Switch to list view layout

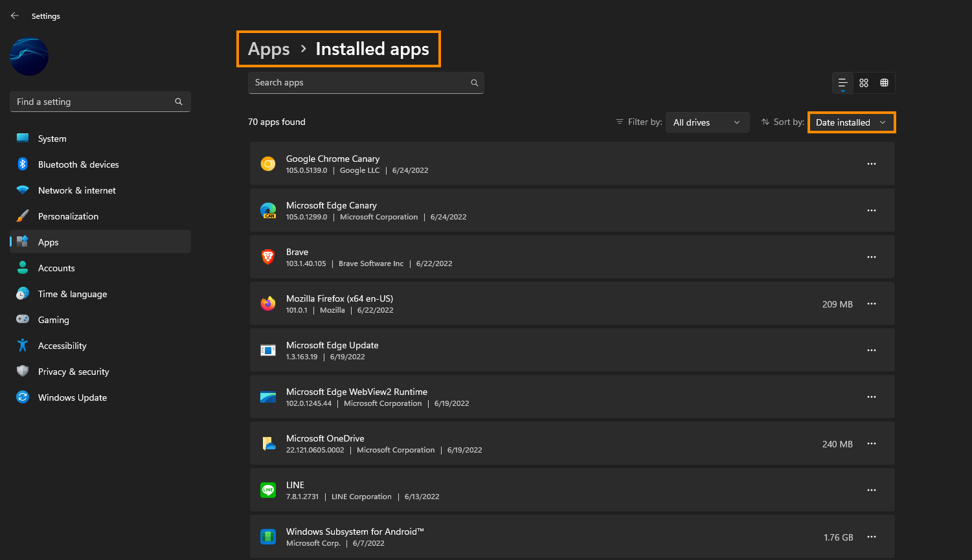click(843, 83)
